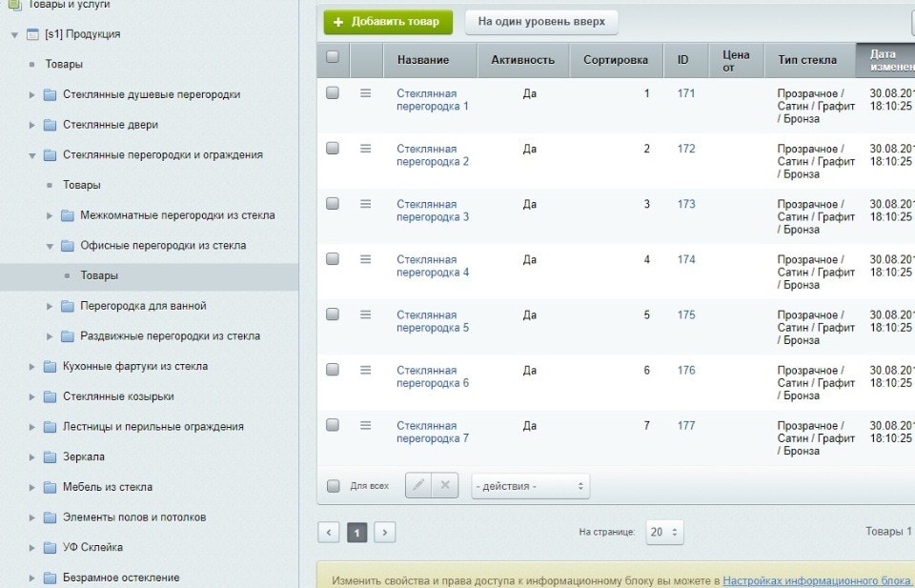Click Товары directly under [s1] Продукция
Viewport: 915px width, 588px height.
click(64, 64)
